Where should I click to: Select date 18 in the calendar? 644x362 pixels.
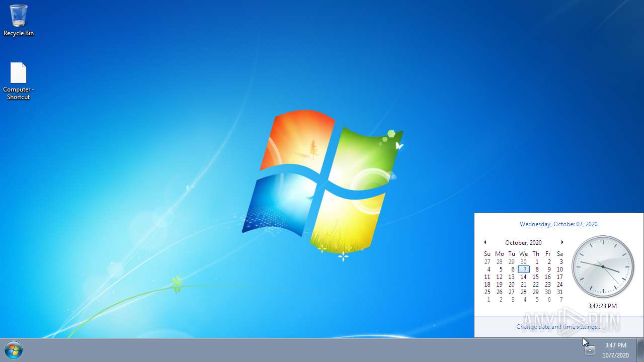[x=488, y=285]
